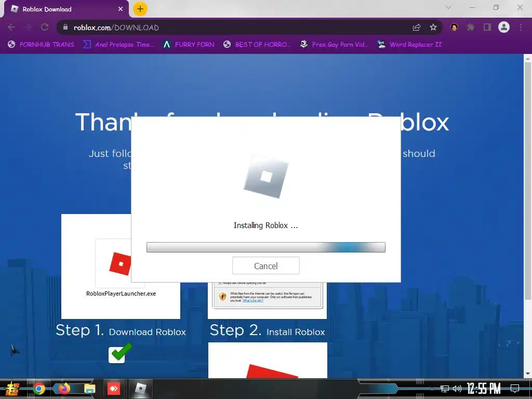Image resolution: width=532 pixels, height=399 pixels.
Task: Open the network status tray icon
Action: 445,389
